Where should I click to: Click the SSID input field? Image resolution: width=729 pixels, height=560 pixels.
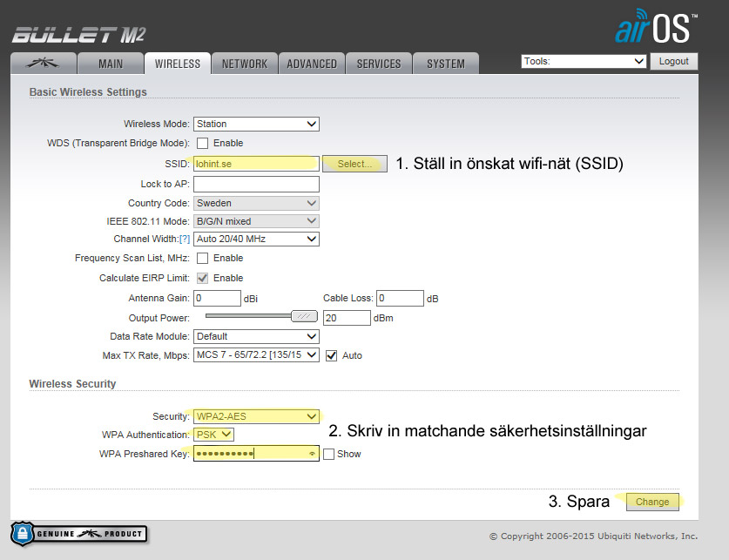click(x=256, y=164)
